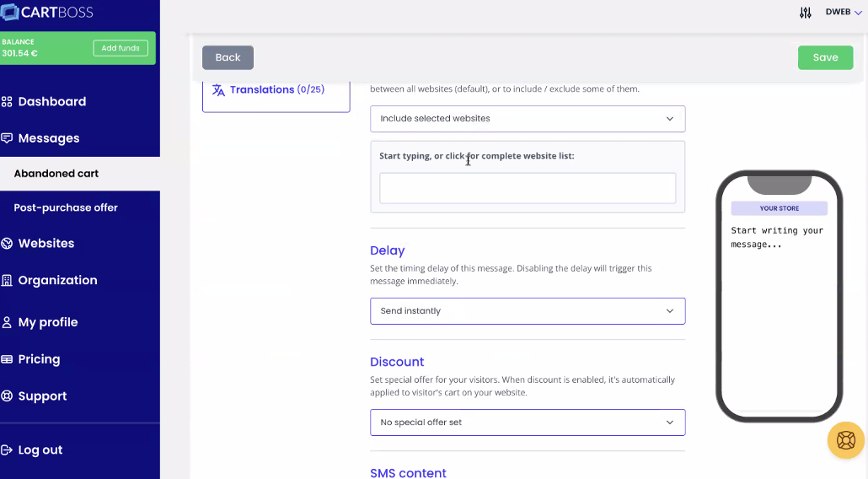Click the Dashboard grid icon
The image size is (868, 479).
tap(7, 102)
